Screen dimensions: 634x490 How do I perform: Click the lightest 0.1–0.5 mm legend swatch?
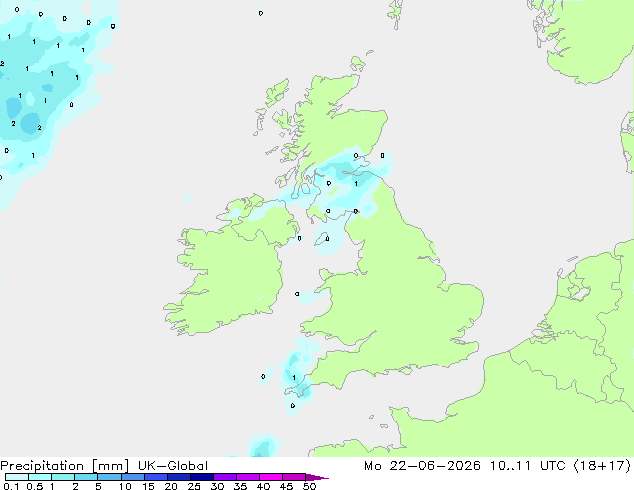[x=17, y=477]
